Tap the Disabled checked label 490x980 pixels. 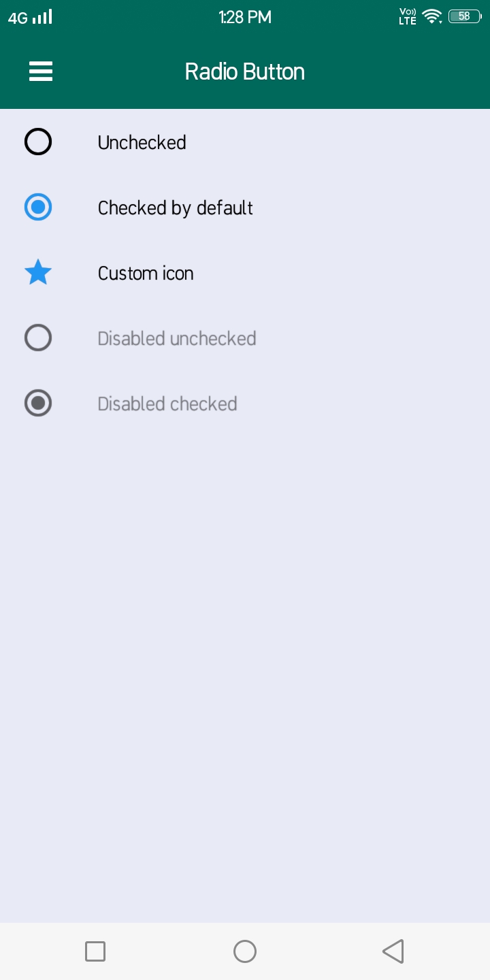click(167, 404)
